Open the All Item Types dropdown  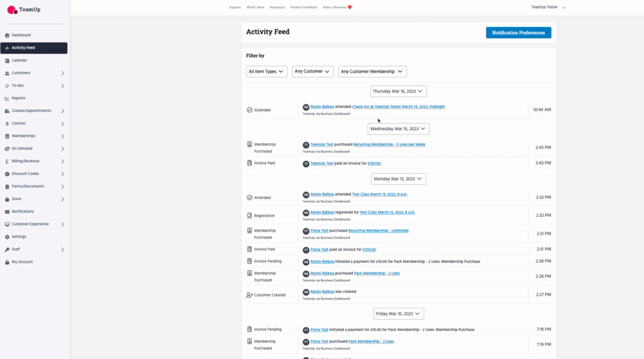pyautogui.click(x=267, y=71)
